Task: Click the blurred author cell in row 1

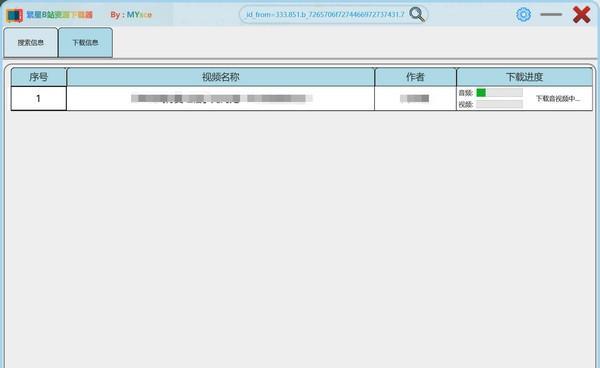Action: coord(414,99)
